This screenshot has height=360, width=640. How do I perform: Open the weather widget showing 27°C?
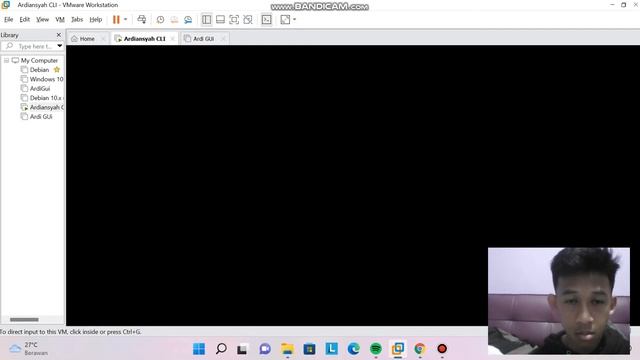point(29,349)
